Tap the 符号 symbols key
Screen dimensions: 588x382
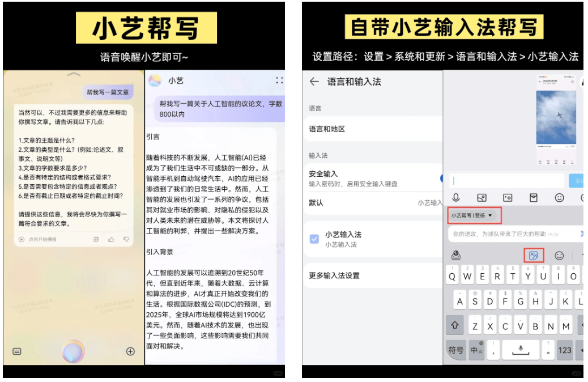tap(455, 350)
